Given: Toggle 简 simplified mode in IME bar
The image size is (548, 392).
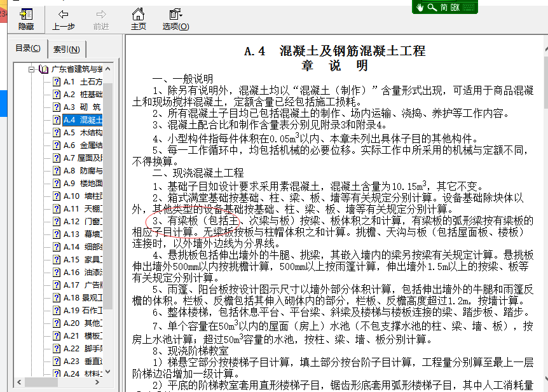Looking at the screenshot, I should pos(444,8).
